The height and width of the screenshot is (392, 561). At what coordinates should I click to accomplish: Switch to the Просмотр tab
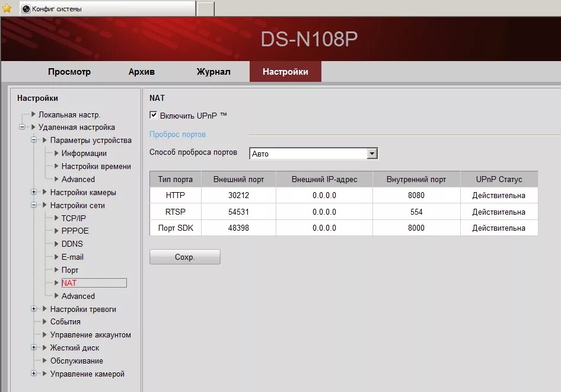69,72
